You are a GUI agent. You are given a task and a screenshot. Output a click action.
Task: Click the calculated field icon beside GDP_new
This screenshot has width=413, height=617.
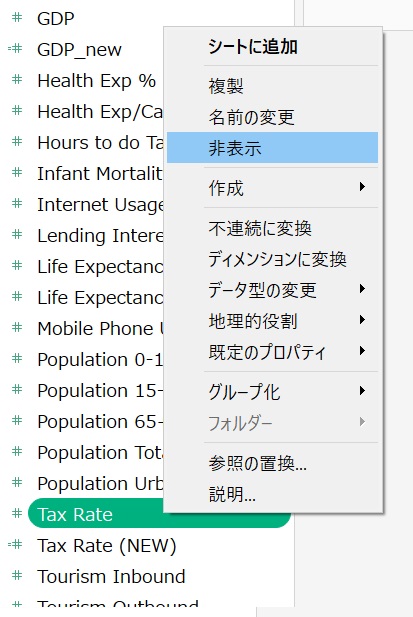(15, 49)
